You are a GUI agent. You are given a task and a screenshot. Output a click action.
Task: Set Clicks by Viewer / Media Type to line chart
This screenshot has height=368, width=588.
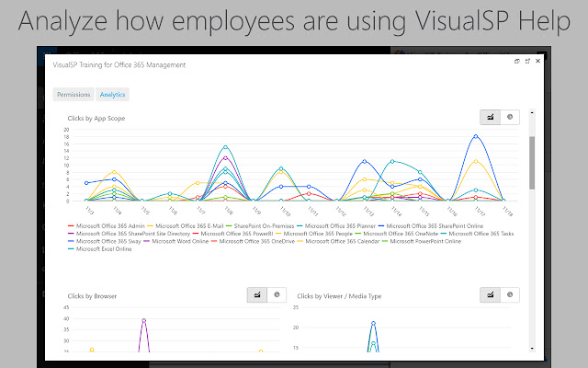tap(490, 294)
